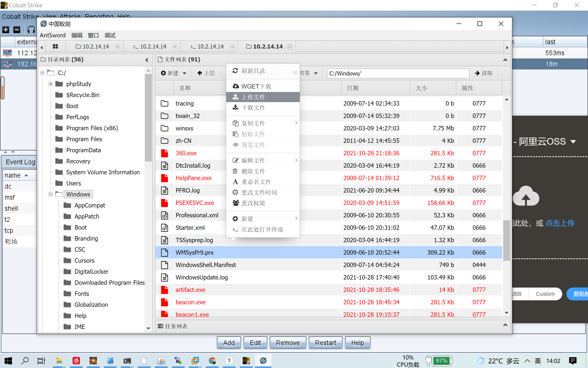
Task: Click the 360.exe red file icon
Action: 164,153
